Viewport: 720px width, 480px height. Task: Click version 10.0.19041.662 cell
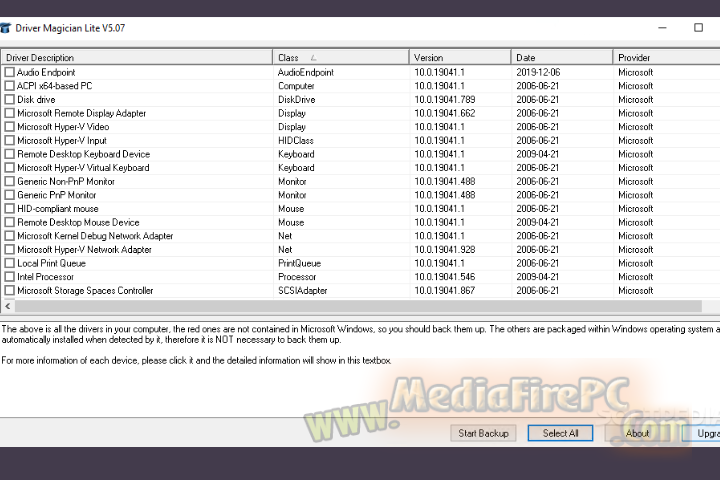(x=444, y=113)
